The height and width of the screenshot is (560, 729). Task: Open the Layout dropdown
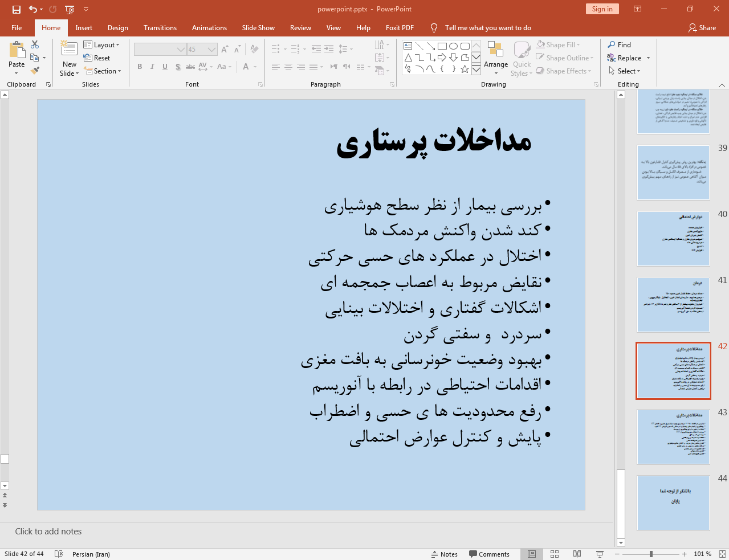tap(101, 44)
